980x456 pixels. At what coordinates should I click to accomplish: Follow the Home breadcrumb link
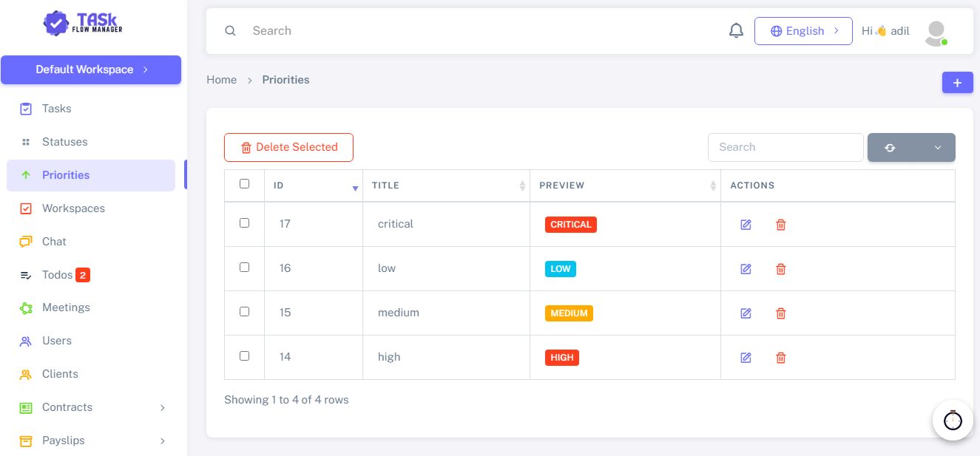(x=222, y=80)
